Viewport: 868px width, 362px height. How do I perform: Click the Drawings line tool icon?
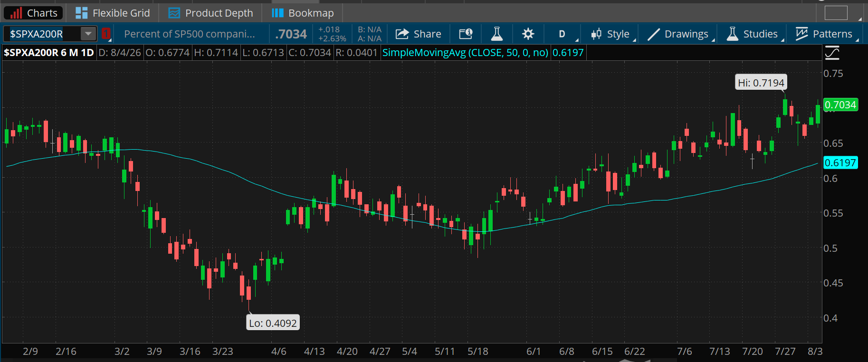tap(654, 34)
